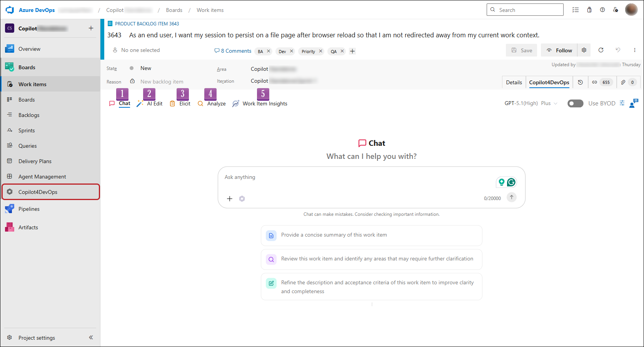Open the 8 Comments link
Screen dimensions: 644x347
click(x=233, y=51)
